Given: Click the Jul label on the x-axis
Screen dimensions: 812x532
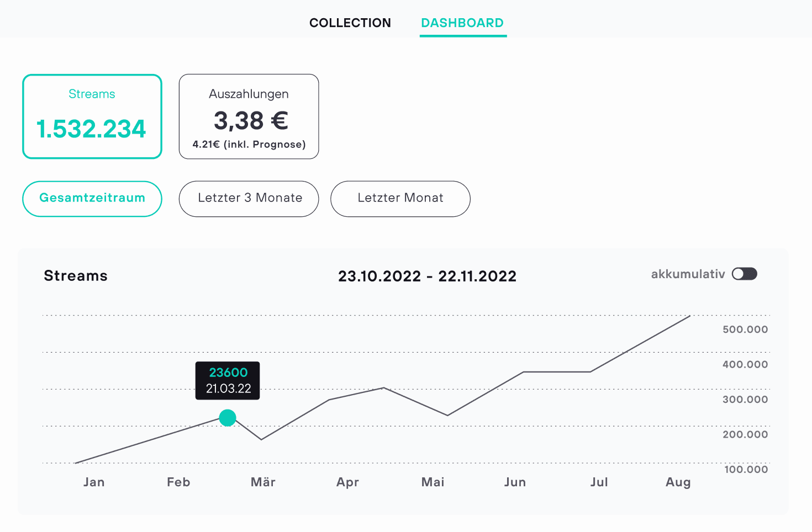Looking at the screenshot, I should [599, 482].
